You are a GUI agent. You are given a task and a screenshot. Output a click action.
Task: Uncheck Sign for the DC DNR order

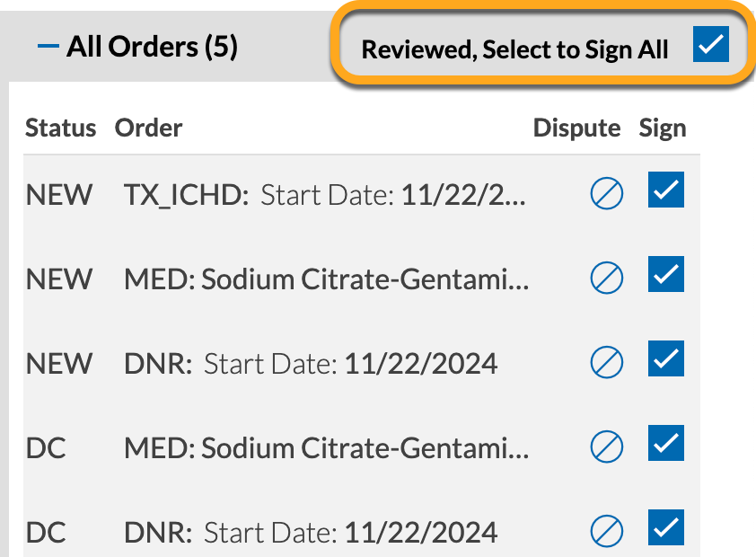pos(666,527)
